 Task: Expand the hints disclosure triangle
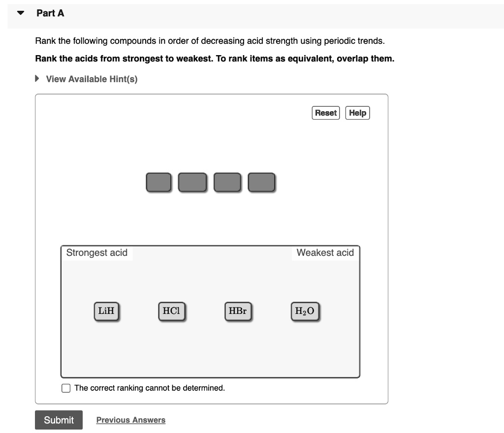pyautogui.click(x=37, y=78)
